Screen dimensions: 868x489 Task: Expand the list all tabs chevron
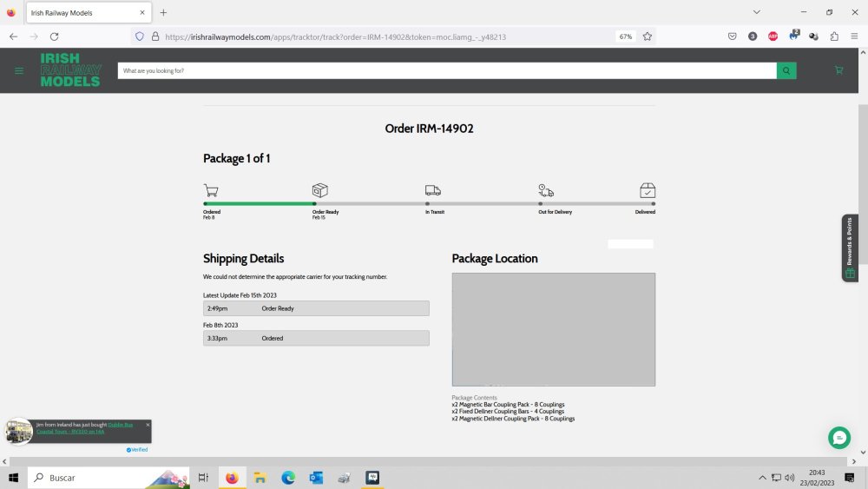[x=757, y=12]
